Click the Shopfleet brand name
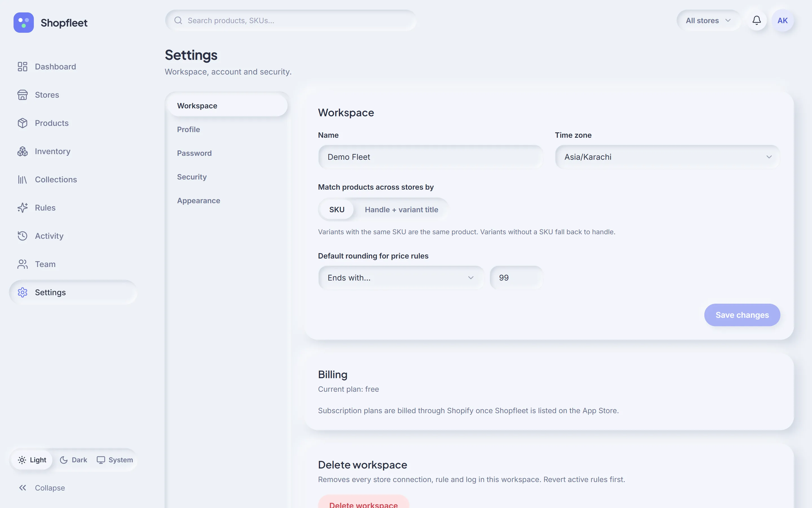812x508 pixels. pos(64,23)
